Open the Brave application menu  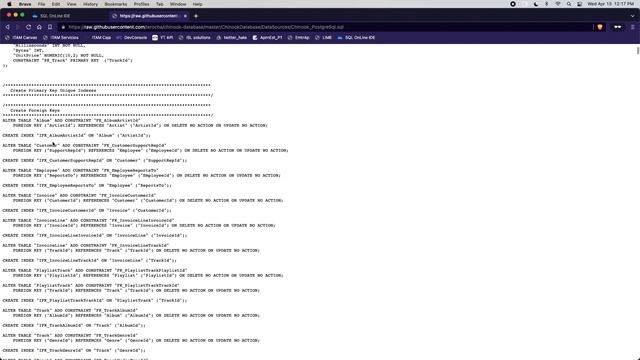[x=25, y=4]
